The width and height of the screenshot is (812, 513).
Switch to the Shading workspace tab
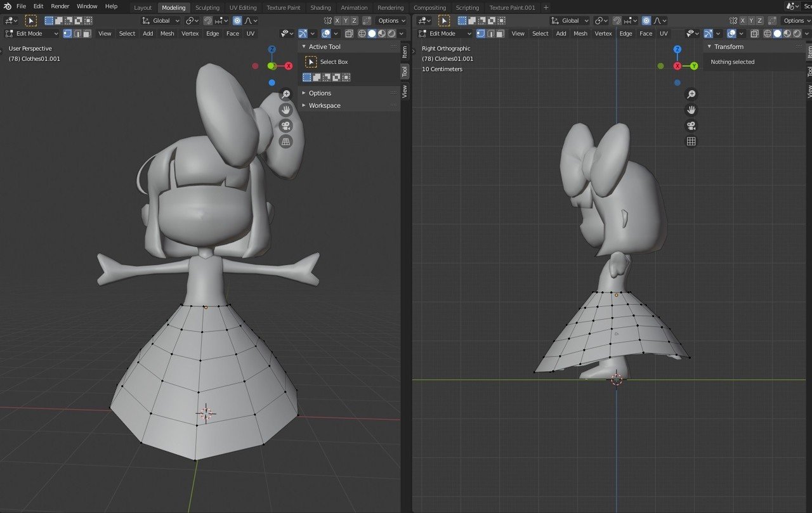point(320,8)
